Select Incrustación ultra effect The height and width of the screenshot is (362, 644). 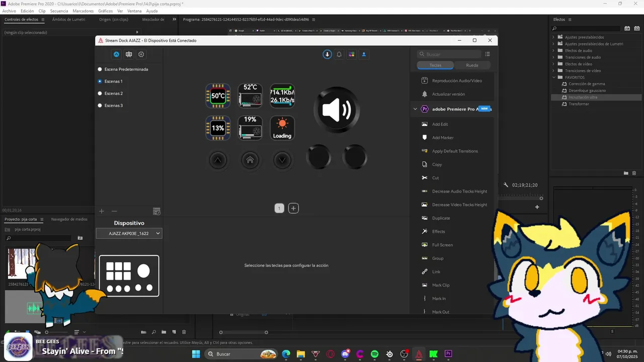[583, 97]
